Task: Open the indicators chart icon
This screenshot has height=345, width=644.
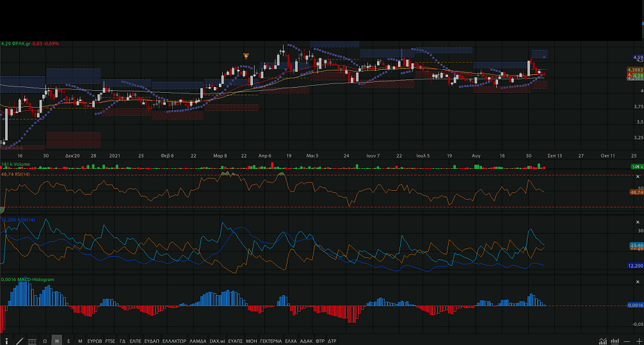Action: 602,341
